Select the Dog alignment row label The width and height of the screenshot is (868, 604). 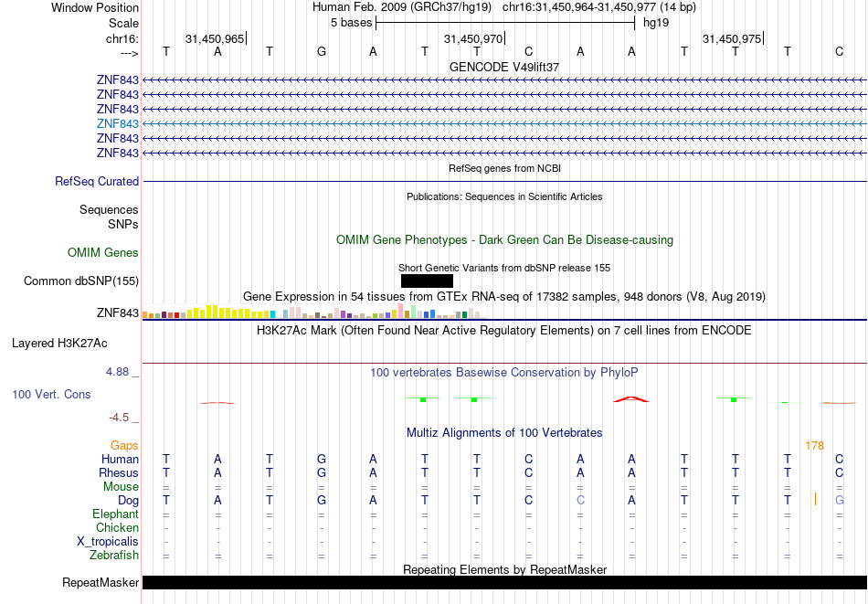coord(128,501)
